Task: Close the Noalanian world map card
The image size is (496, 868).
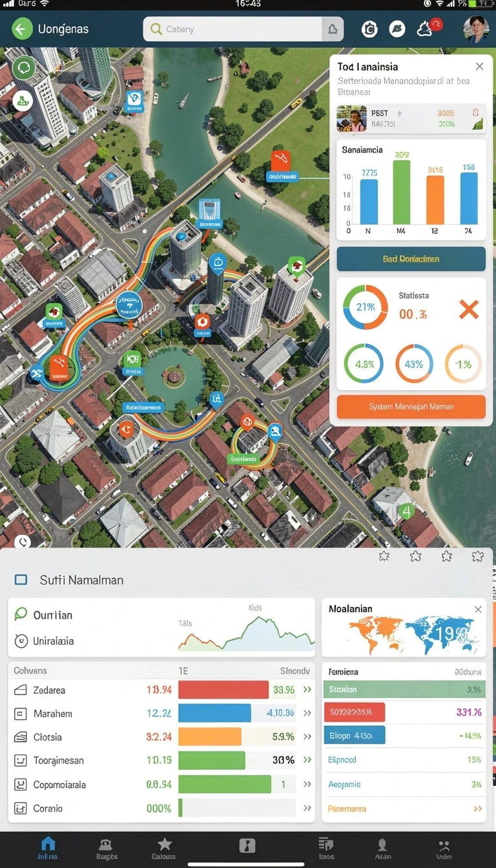Action: pyautogui.click(x=478, y=609)
